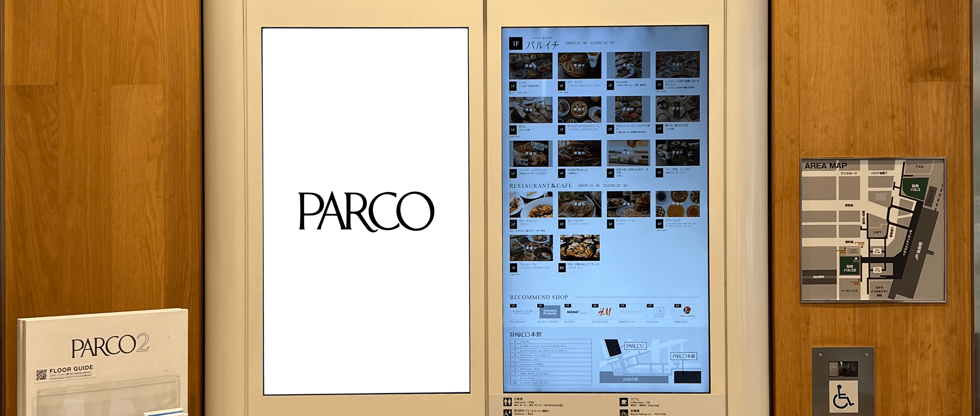Tap the PARCO logo on left display
The image size is (980, 416).
click(366, 212)
